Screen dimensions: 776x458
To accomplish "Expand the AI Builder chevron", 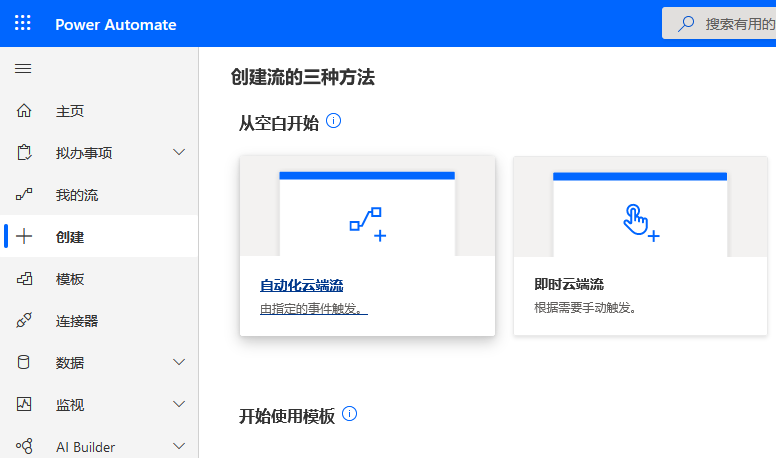I will 179,446.
